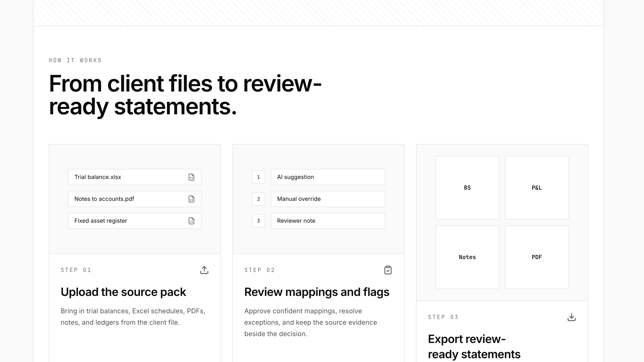Select the Reviewer note item
This screenshot has width=644, height=362.
[328, 221]
